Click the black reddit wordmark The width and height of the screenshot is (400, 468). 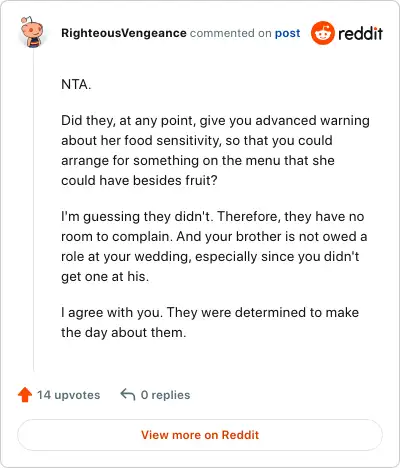coord(361,33)
